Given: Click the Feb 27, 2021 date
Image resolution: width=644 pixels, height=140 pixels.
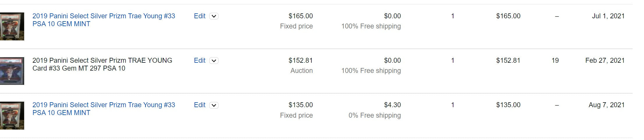Looking at the screenshot, I should tap(605, 60).
